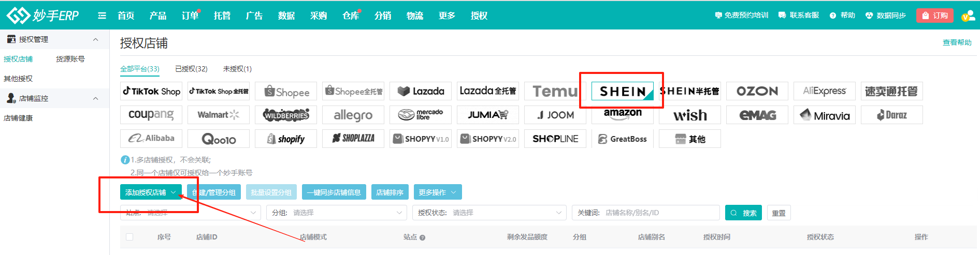Tick the select-all checkbox in table header
Screen dimensions: 980x255
(129, 237)
